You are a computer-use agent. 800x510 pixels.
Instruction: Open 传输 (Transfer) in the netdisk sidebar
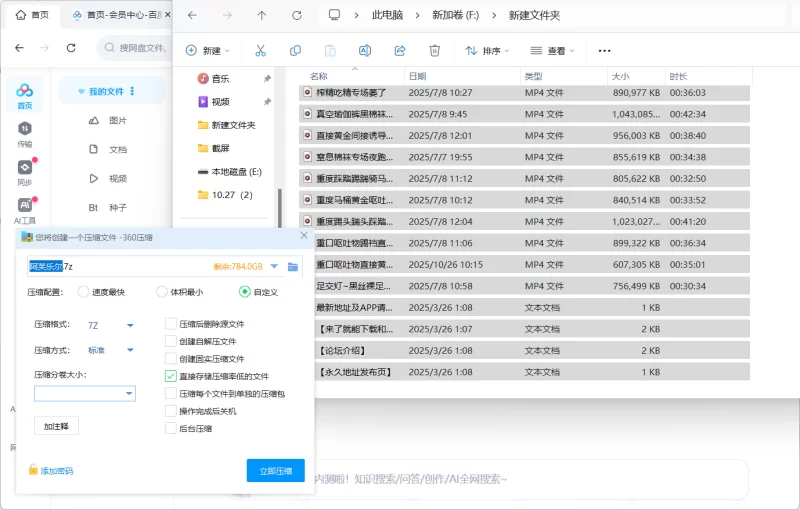point(24,134)
